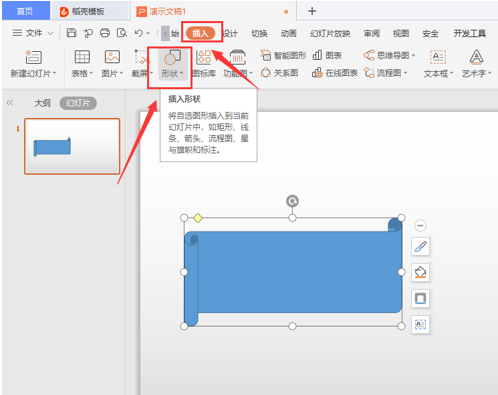Click the Save icon in quick toolbar

(x=71, y=33)
